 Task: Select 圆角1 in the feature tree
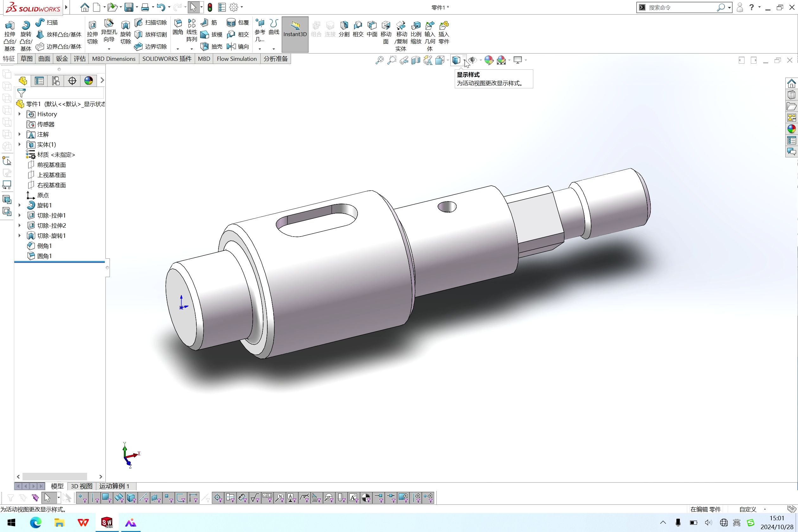tap(44, 256)
